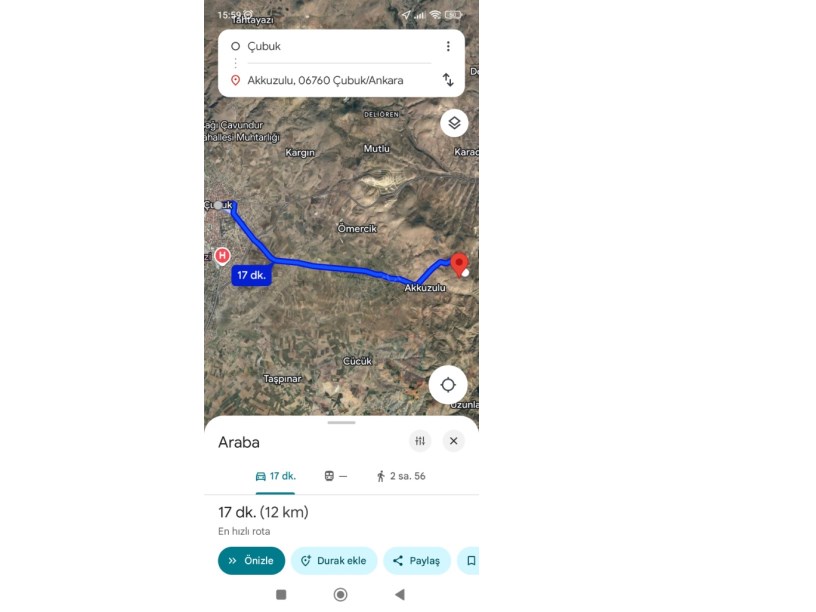This screenshot has width=816, height=612.
Task: Tap the bookmark save route button
Action: pyautogui.click(x=470, y=560)
